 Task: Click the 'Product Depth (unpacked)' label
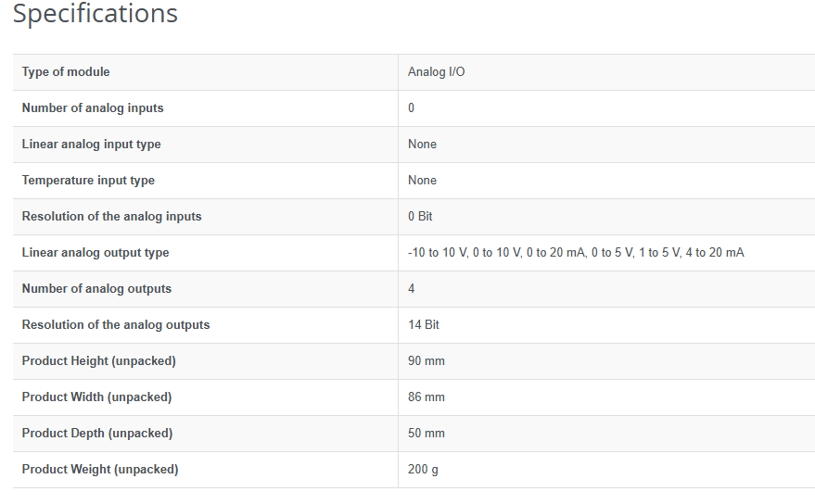tap(97, 434)
